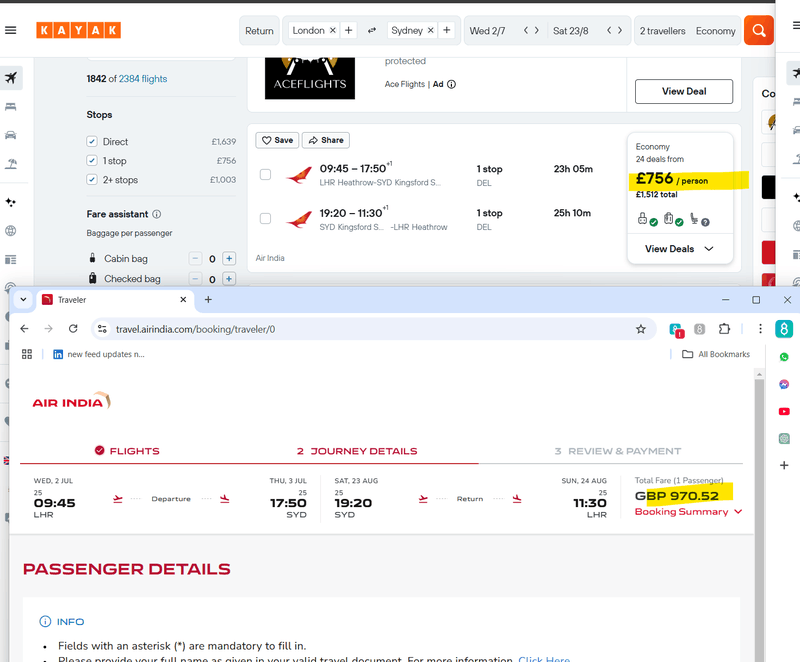
Task: Decrease Cabin bag count
Action: click(195, 259)
